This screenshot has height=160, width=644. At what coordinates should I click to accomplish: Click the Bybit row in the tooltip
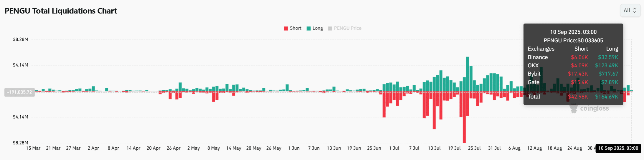coord(573,74)
